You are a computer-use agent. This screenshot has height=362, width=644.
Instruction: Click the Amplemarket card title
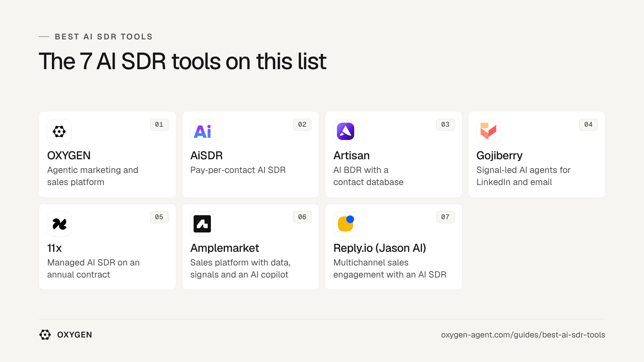pyautogui.click(x=225, y=248)
